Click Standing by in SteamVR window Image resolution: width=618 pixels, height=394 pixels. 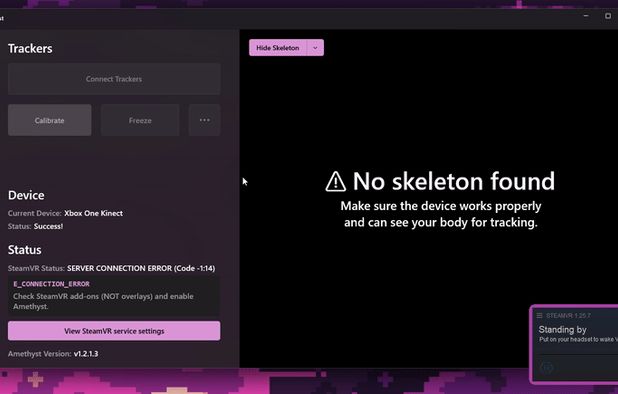point(562,329)
